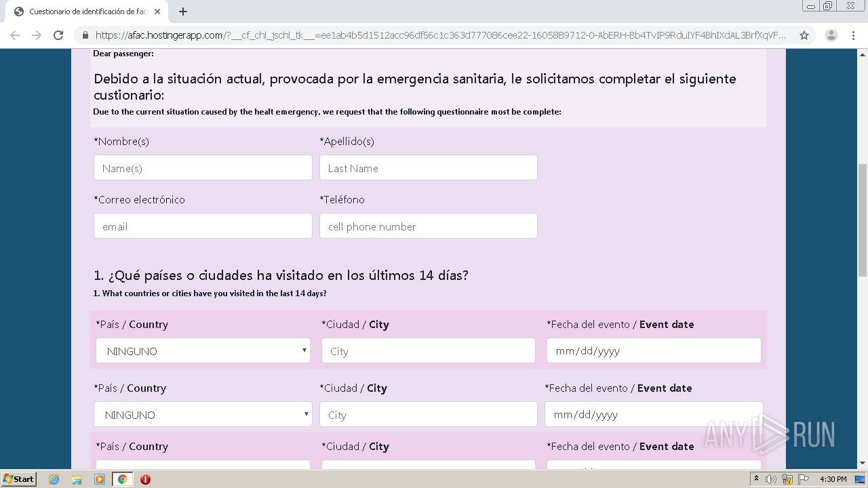
Task: Click the network tray icon
Action: 787,479
